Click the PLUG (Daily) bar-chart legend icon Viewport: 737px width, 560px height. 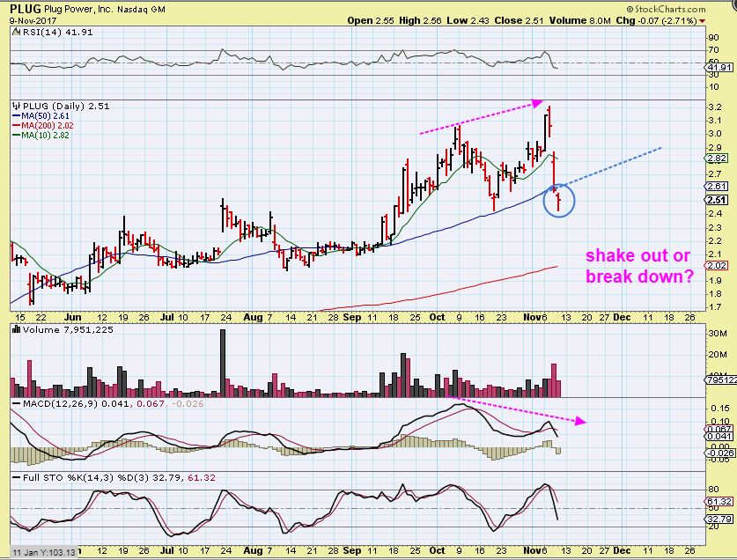click(17, 106)
